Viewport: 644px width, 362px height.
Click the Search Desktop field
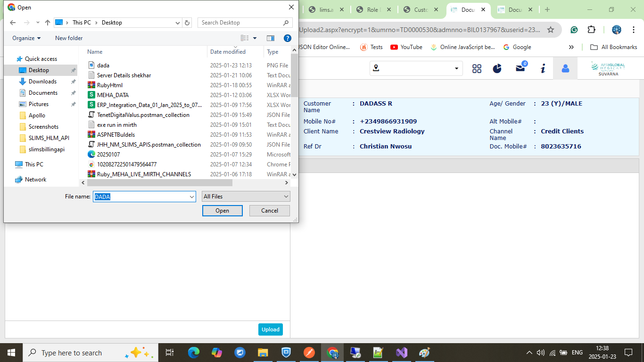pos(240,23)
